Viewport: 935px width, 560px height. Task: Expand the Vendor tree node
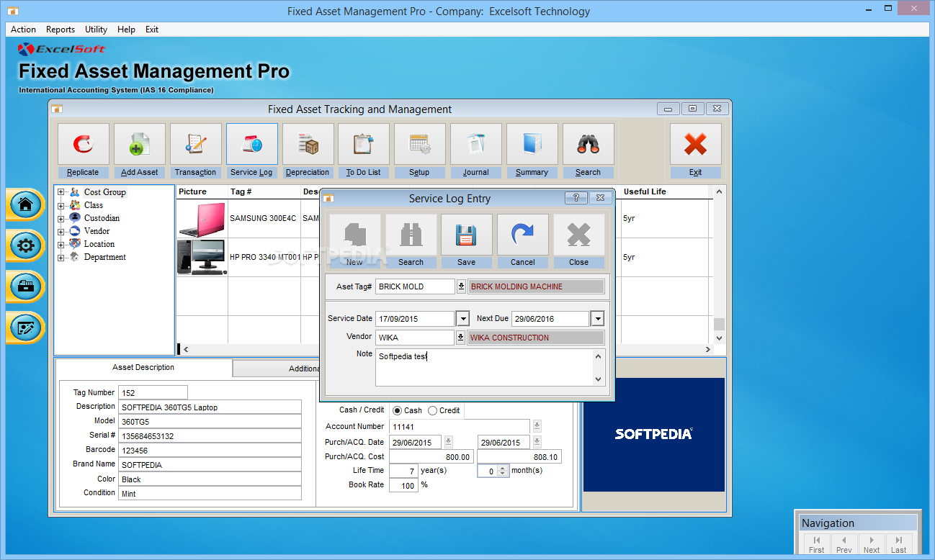(61, 231)
